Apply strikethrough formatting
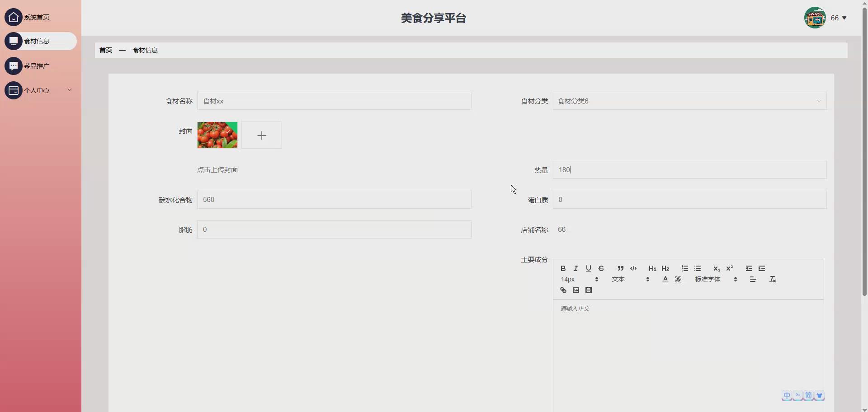This screenshot has width=868, height=412. (601, 268)
